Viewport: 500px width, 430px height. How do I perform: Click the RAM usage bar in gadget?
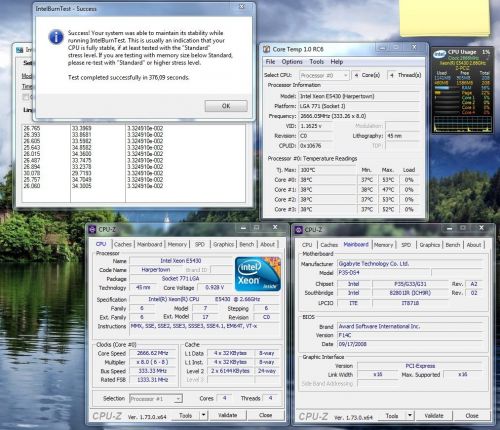(x=446, y=88)
